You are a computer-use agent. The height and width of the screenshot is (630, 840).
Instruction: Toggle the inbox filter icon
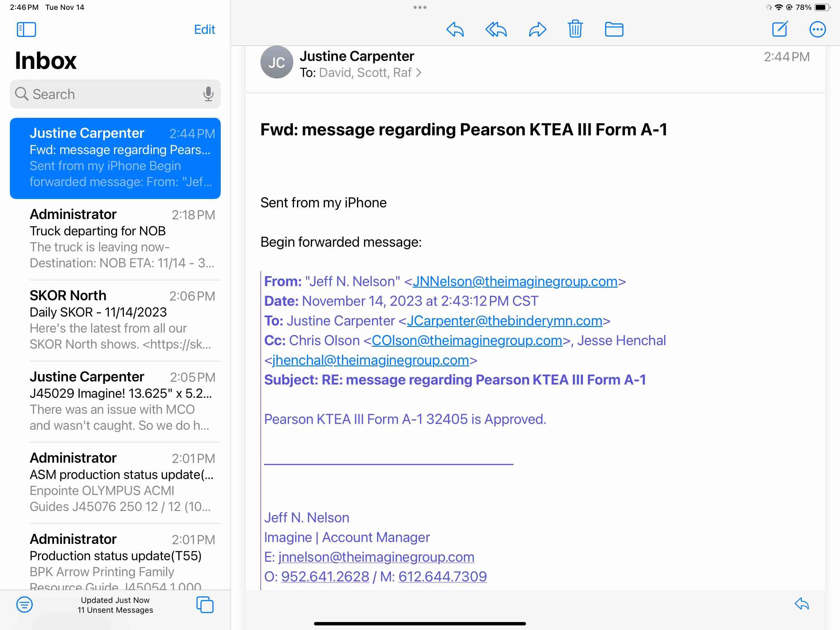tap(24, 604)
